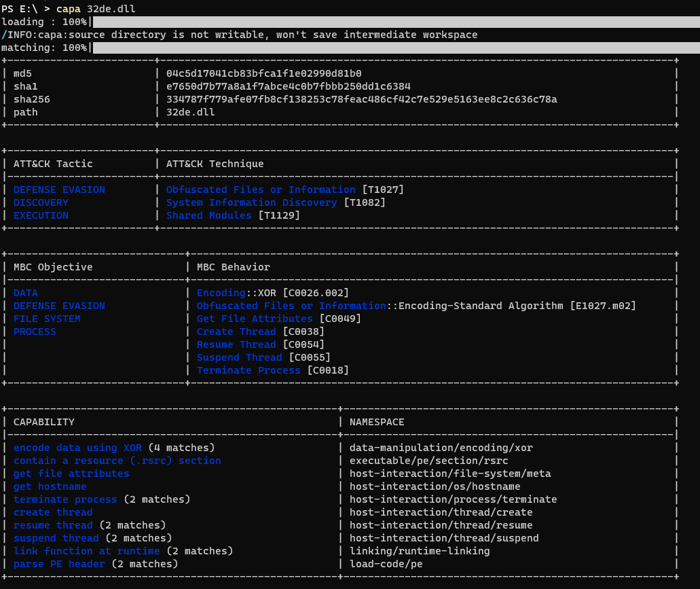Select the sha1 hash value

click(289, 87)
